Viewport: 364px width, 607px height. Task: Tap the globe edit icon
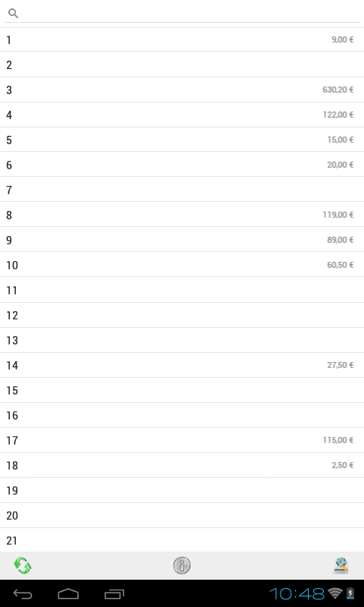point(341,565)
